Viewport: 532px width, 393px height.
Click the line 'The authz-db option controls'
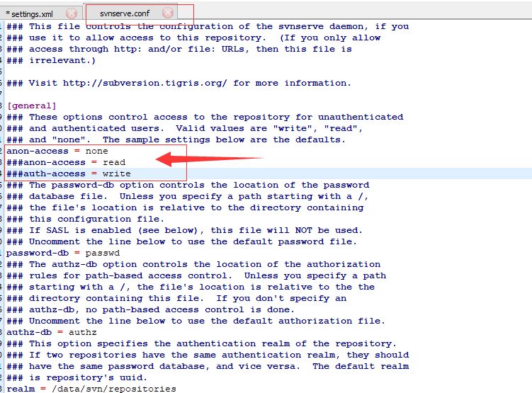[x=193, y=264]
